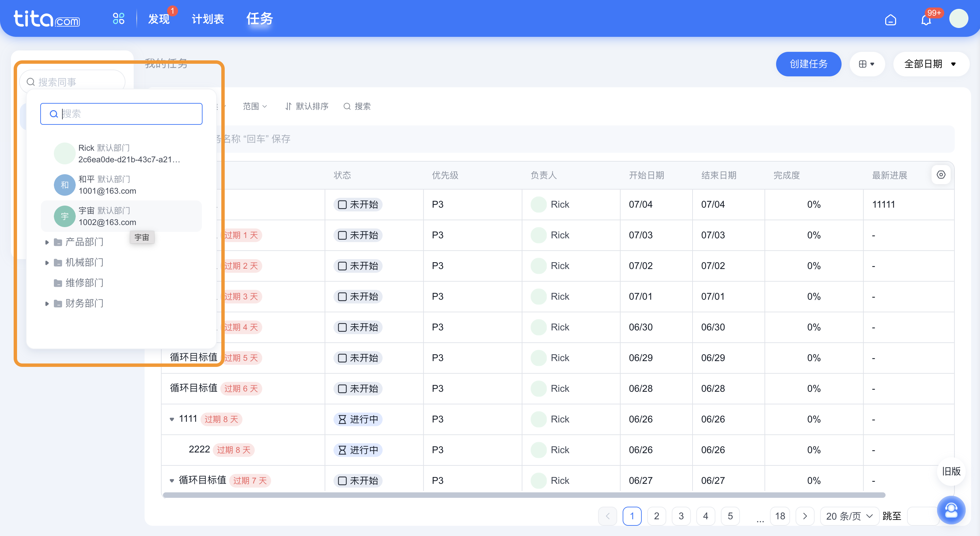Go to next page arrow
This screenshot has width=980, height=536.
[805, 516]
